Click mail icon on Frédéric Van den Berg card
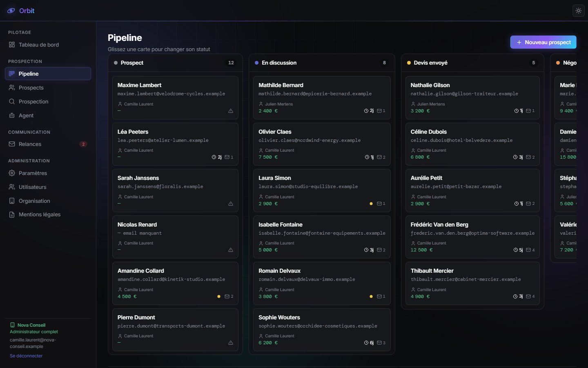 pos(528,250)
